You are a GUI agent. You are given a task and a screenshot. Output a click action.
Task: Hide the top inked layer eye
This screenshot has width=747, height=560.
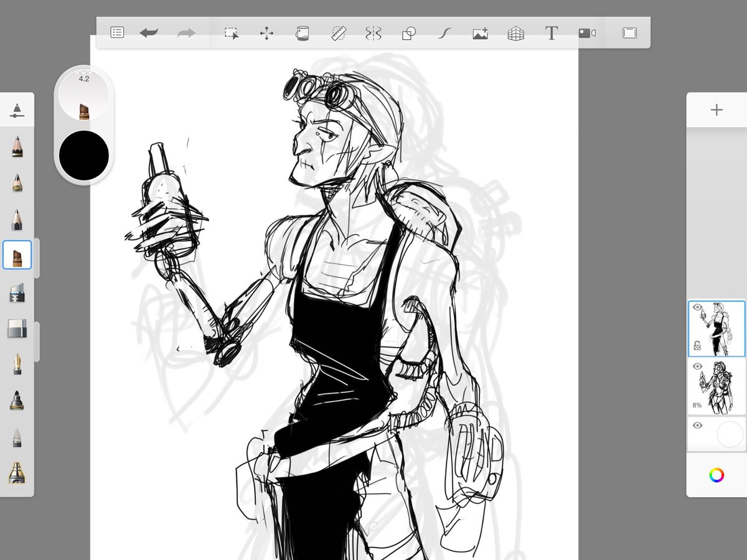pyautogui.click(x=697, y=307)
